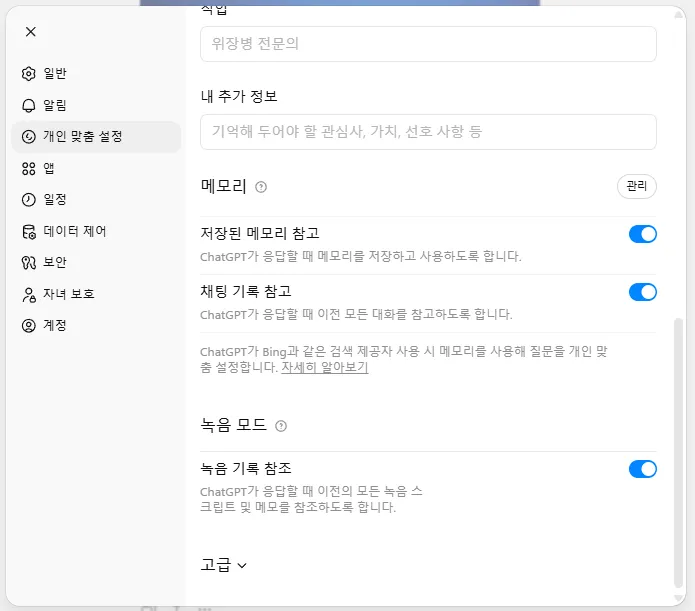Click the 저장된 메모리 참고 label

(x=260, y=234)
